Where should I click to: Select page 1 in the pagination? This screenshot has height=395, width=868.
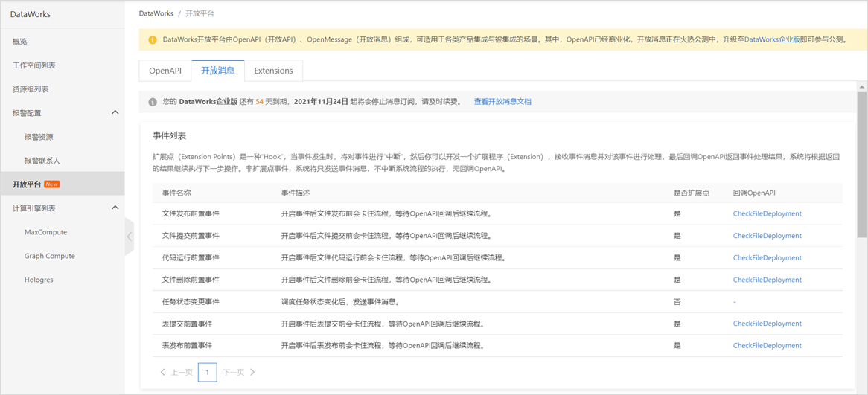tap(207, 373)
